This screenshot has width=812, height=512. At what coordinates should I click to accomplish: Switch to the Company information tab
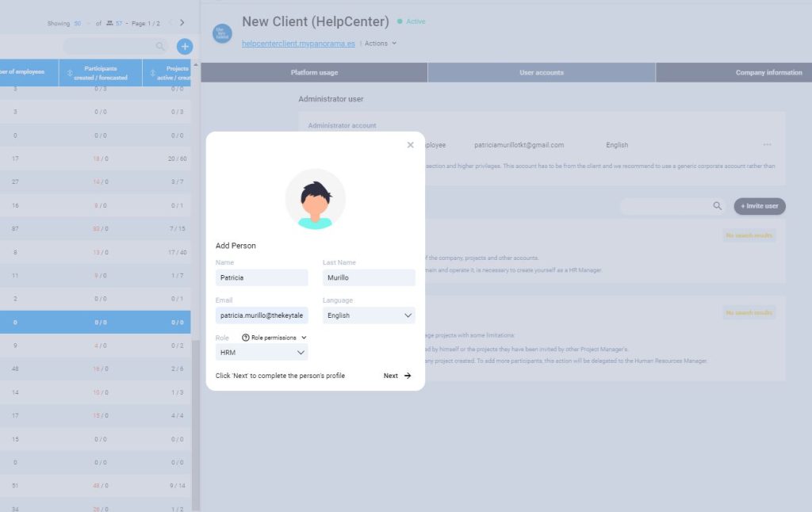click(768, 73)
